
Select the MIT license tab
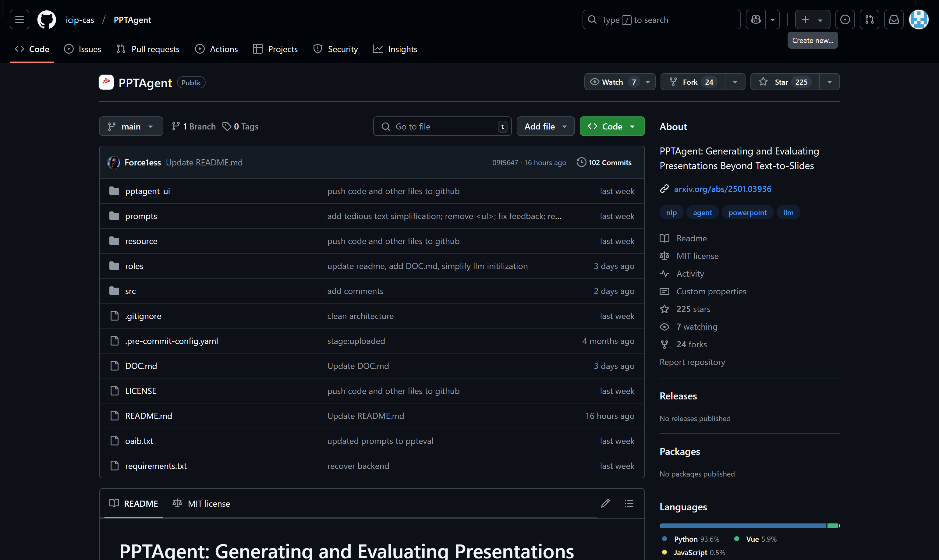click(x=201, y=503)
